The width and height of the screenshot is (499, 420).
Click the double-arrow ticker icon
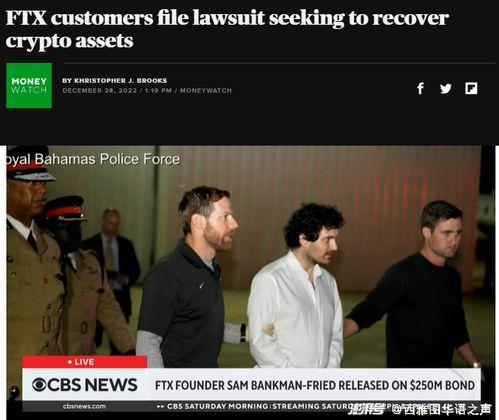pyautogui.click(x=161, y=407)
